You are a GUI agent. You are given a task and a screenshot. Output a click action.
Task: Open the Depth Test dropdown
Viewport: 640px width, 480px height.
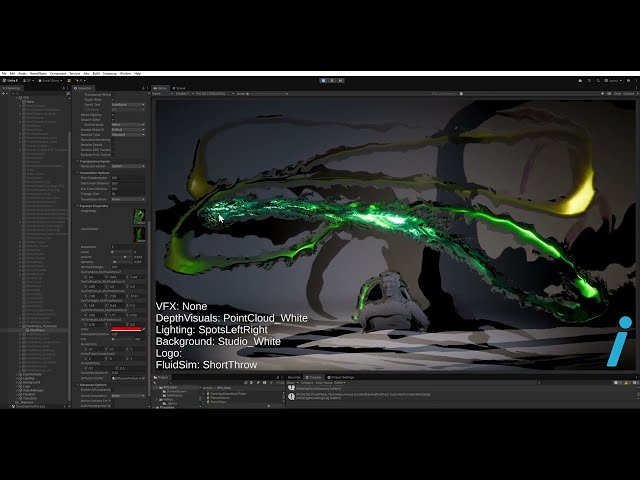click(x=128, y=104)
